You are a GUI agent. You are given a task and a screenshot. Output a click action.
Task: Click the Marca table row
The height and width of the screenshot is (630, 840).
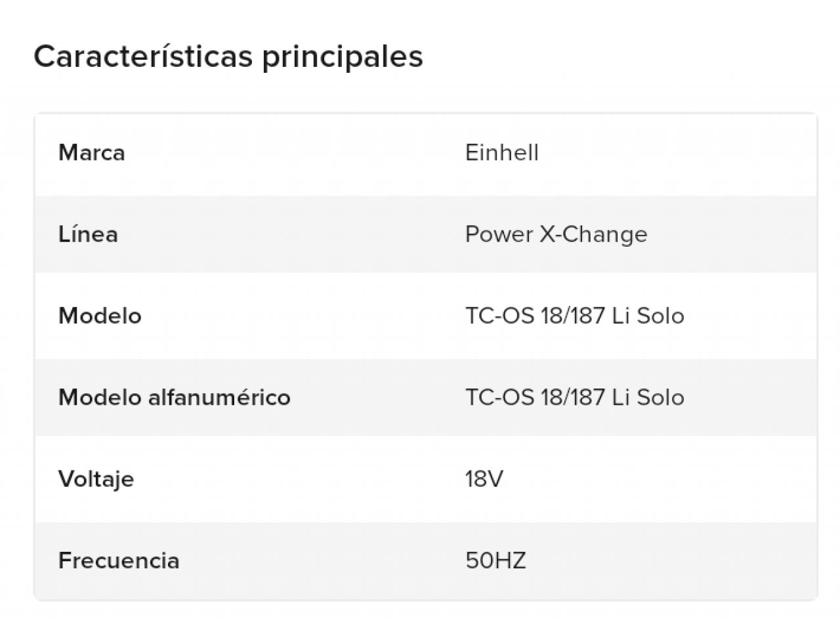coord(426,155)
